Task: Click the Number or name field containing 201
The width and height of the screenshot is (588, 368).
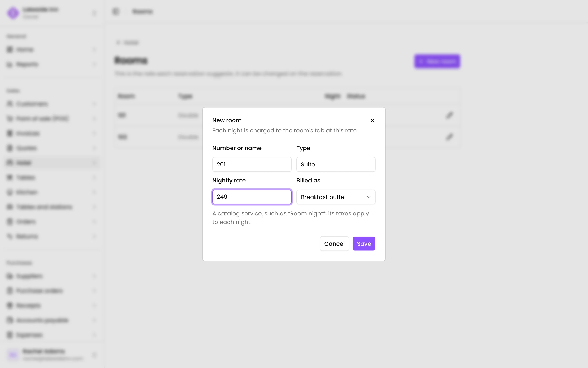Action: [252, 164]
